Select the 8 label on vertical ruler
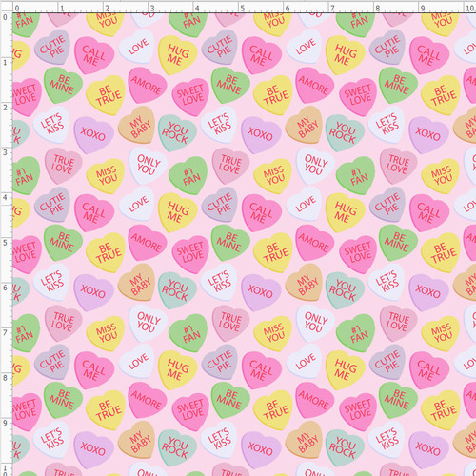 tap(5, 378)
